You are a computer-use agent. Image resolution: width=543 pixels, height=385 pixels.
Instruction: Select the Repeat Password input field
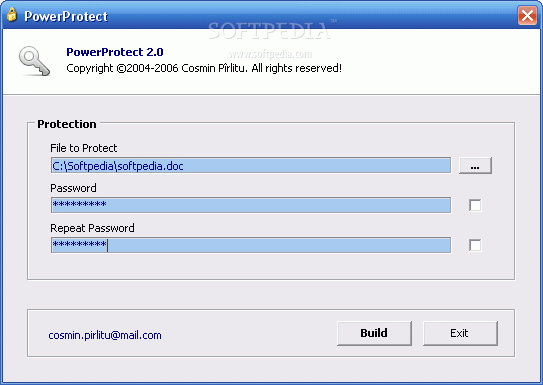coord(251,245)
